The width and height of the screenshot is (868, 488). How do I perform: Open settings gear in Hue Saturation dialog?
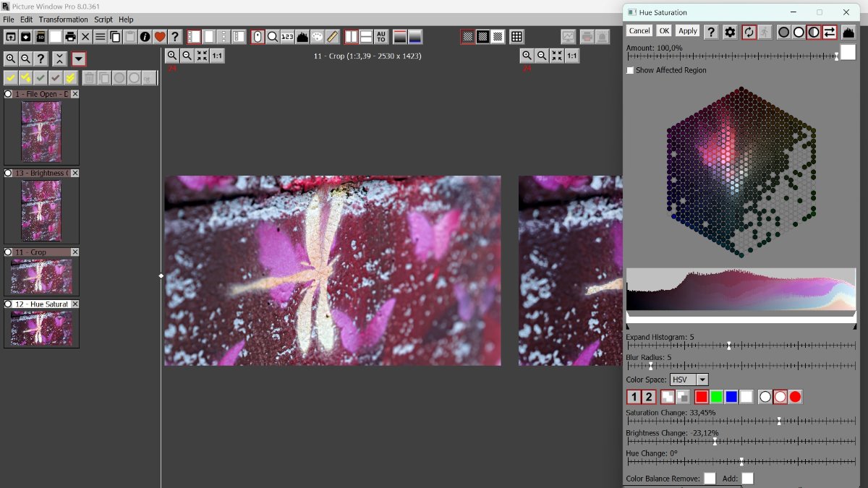coord(730,32)
